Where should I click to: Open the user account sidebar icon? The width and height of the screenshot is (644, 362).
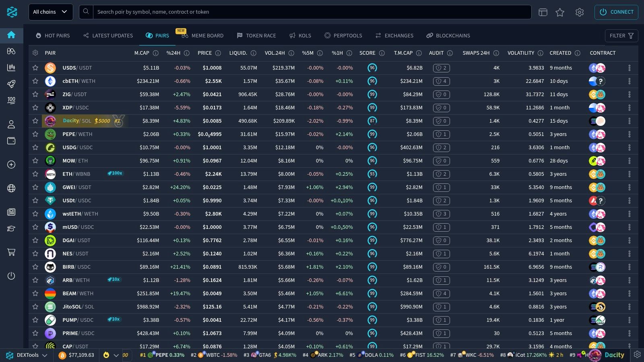click(11, 124)
